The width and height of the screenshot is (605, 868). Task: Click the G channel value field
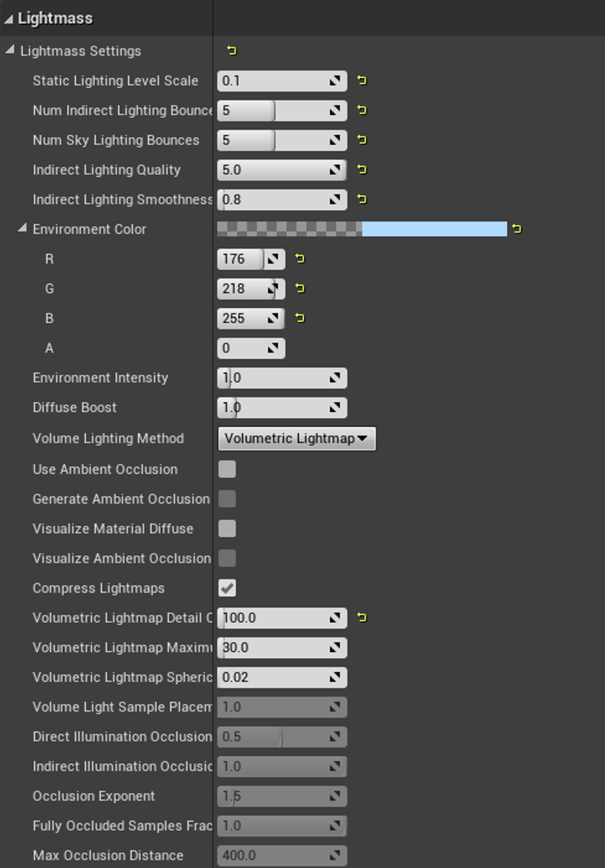pyautogui.click(x=243, y=289)
